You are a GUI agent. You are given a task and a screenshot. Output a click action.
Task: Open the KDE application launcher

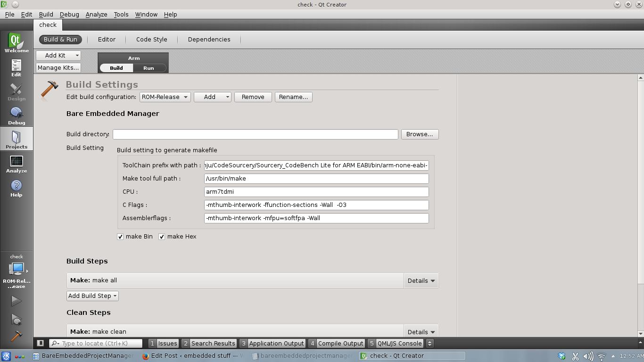pos(6,356)
